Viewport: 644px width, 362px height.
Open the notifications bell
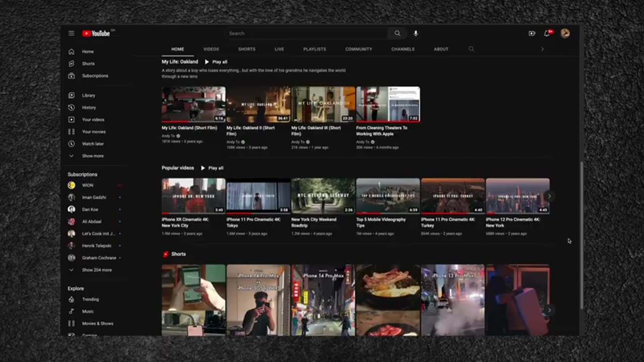coord(547,33)
